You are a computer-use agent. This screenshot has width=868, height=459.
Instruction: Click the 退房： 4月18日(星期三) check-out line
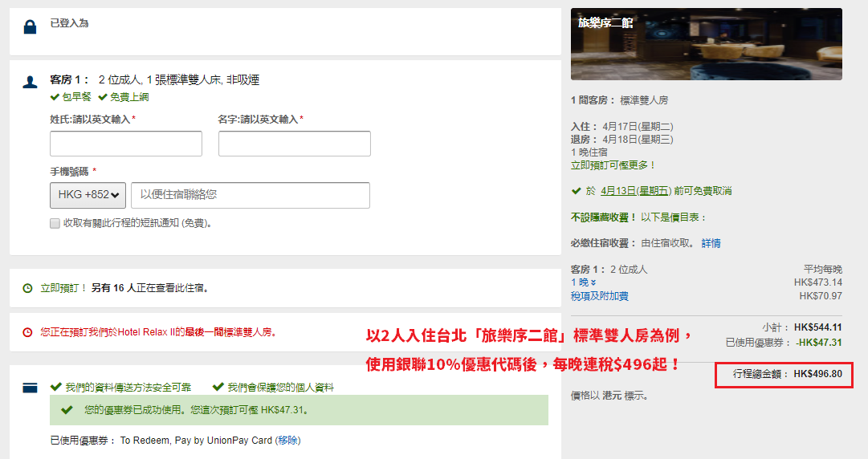tap(622, 140)
